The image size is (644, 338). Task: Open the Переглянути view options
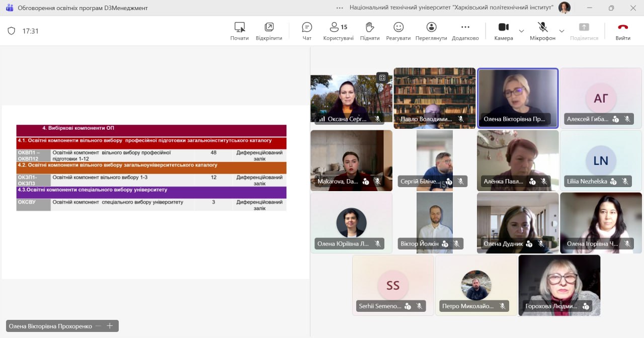pos(431,31)
